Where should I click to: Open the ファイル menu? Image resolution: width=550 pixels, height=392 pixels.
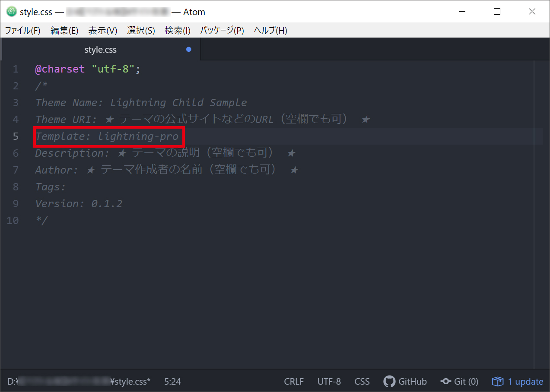tap(22, 30)
